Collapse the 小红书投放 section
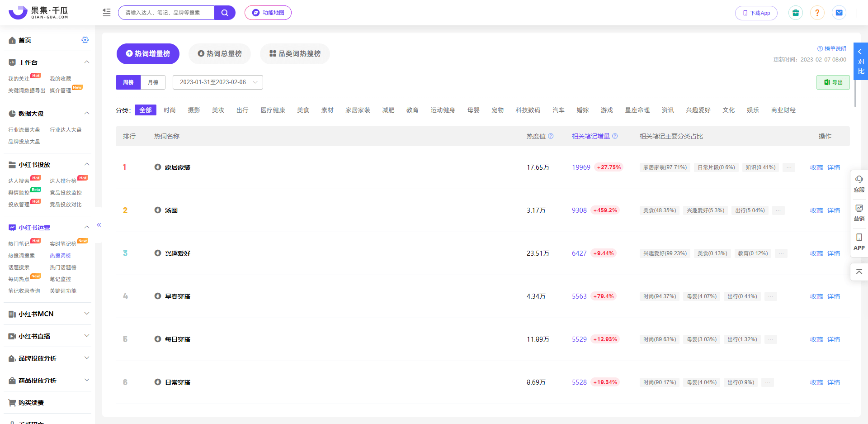This screenshot has height=424, width=868. click(x=87, y=164)
